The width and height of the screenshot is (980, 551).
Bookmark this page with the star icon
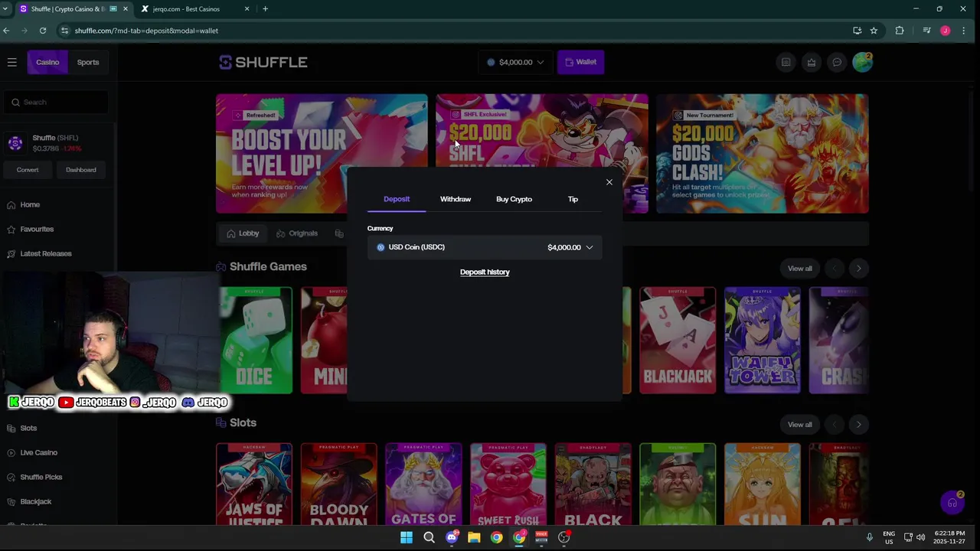pos(874,31)
